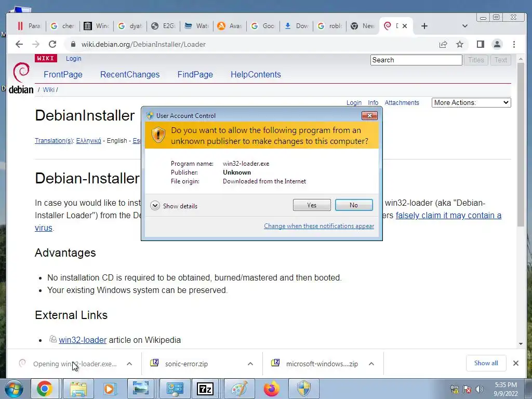Open Windows Explorer from taskbar
The width and height of the screenshot is (532, 399).
pyautogui.click(x=78, y=389)
